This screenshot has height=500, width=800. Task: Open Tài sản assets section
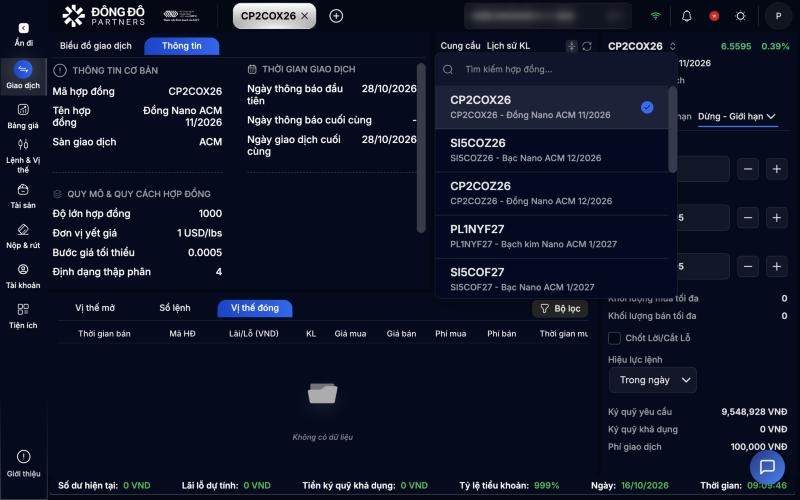pyautogui.click(x=23, y=196)
